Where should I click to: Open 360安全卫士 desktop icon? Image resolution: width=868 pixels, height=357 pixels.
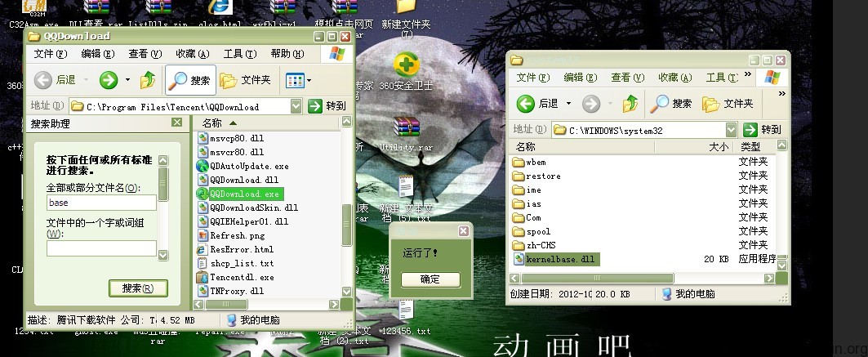click(407, 72)
